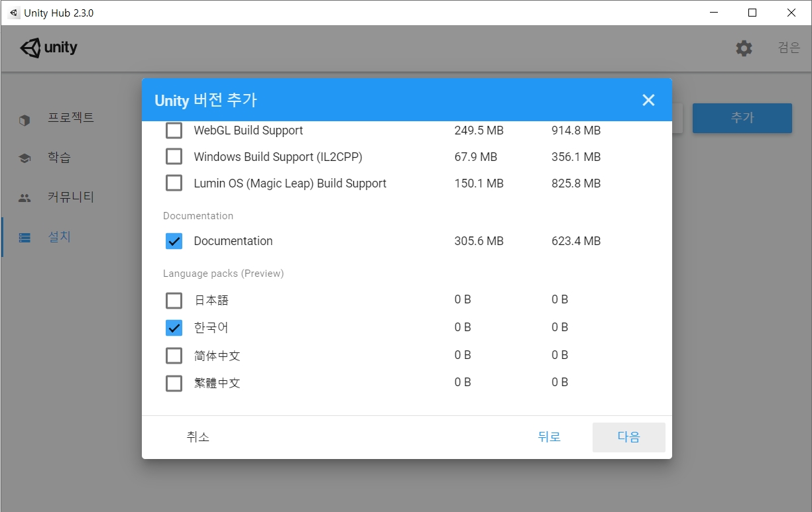Open the 학습 section in the sidebar
Image resolution: width=812 pixels, height=512 pixels.
click(x=59, y=158)
